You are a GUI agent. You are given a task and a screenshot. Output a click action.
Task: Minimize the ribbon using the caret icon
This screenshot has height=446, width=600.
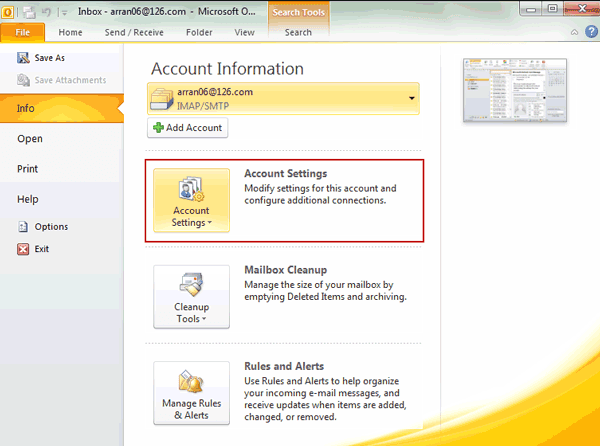coord(574,32)
